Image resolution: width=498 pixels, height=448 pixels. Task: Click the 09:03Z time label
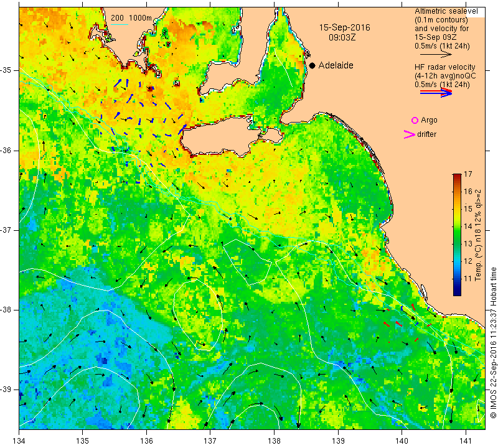point(342,38)
